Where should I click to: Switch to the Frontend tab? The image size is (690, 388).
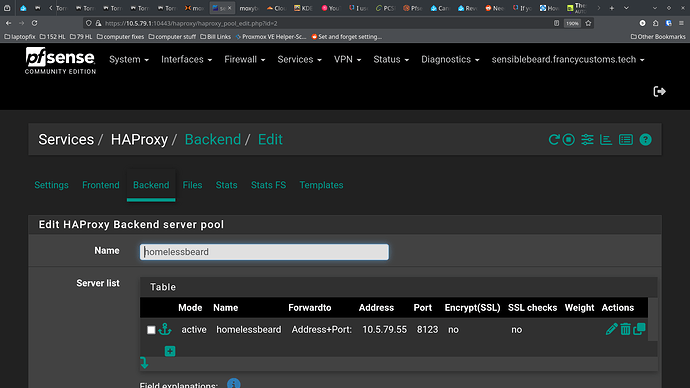[101, 185]
